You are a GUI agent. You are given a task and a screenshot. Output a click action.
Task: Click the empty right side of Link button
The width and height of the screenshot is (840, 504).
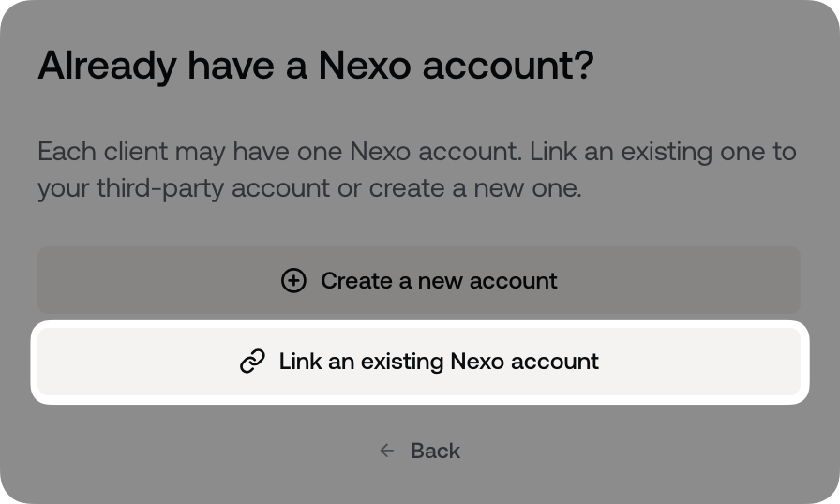coord(712,362)
